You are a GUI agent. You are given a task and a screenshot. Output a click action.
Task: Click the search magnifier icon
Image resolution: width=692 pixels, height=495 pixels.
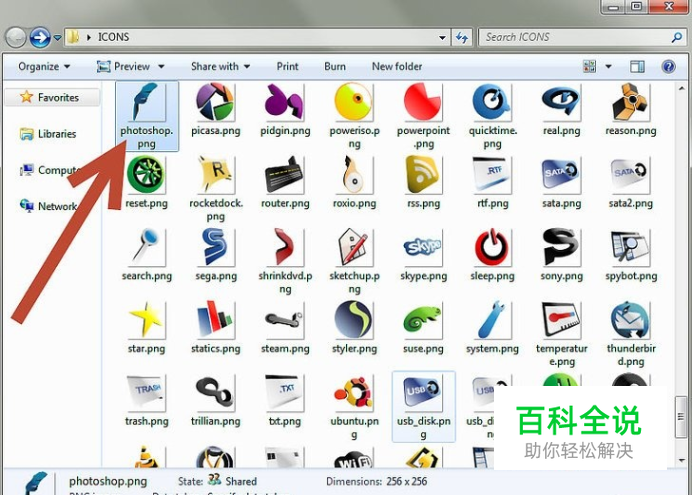pyautogui.click(x=677, y=38)
